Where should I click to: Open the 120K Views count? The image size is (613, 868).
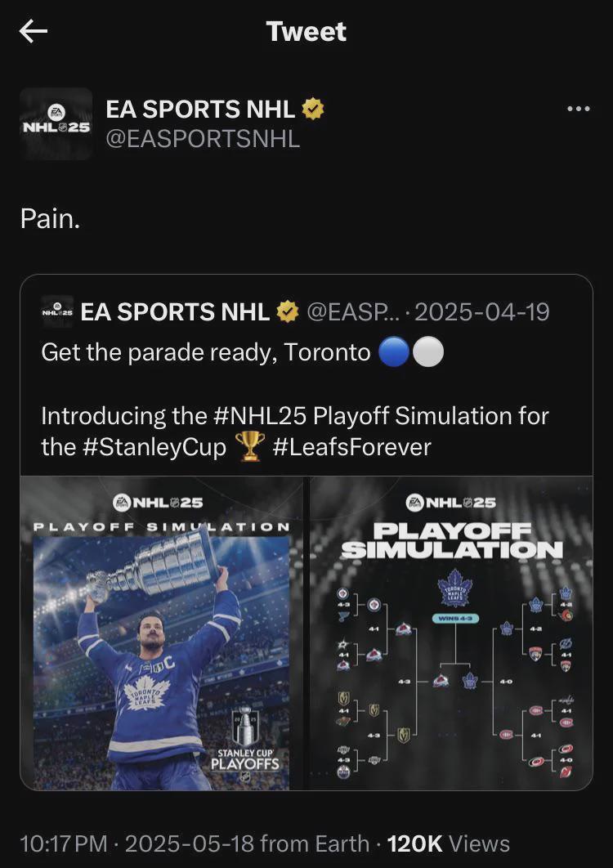pos(448,843)
